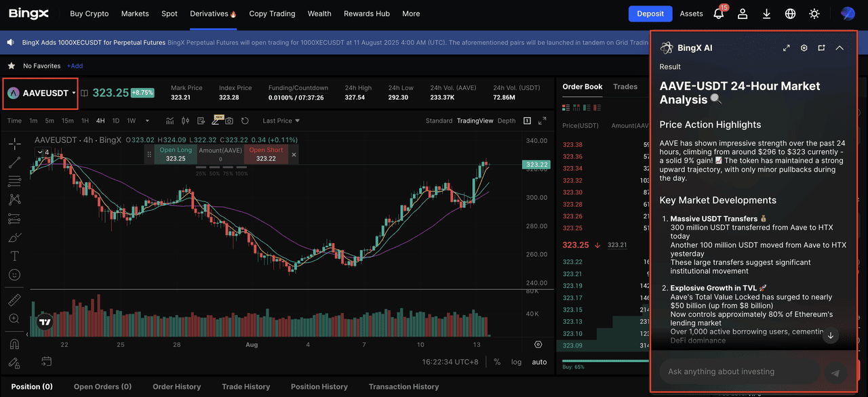This screenshot has width=868, height=397.
Task: Open the language globe icon
Action: click(x=791, y=14)
